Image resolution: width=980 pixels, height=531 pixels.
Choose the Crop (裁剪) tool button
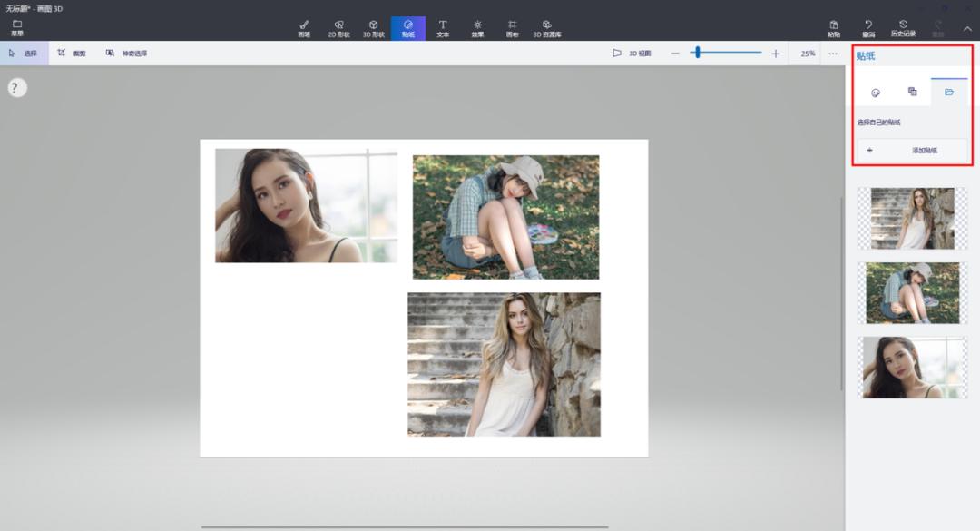click(72, 54)
